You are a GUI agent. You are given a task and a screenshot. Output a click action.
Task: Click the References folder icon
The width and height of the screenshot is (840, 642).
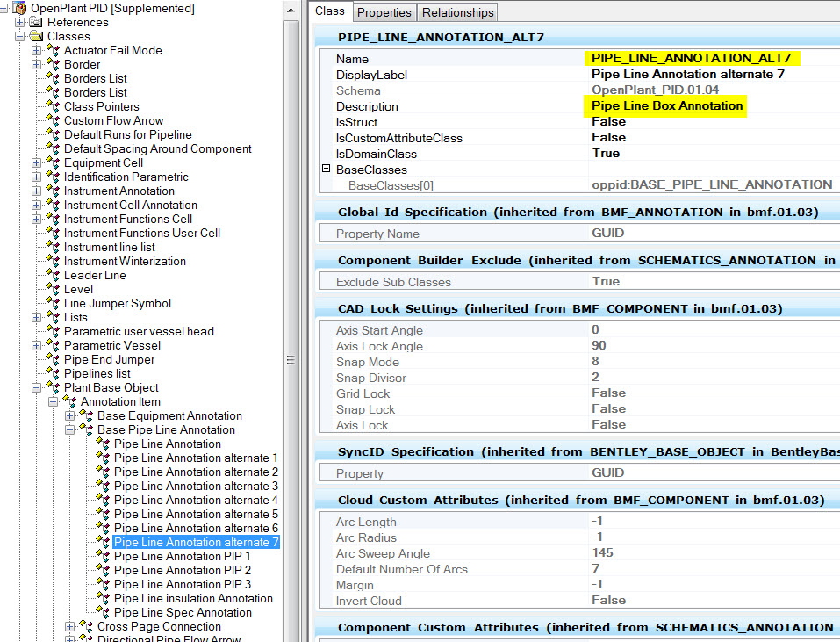pos(36,22)
